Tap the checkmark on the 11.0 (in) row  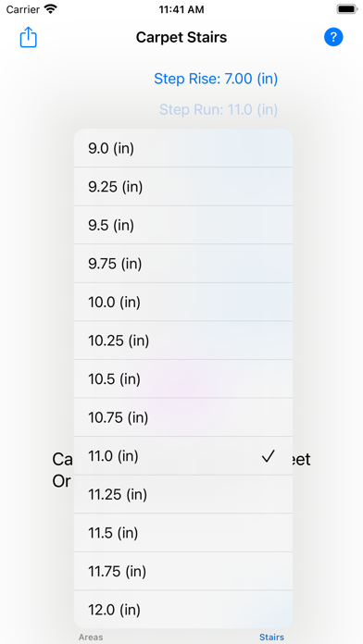(268, 456)
